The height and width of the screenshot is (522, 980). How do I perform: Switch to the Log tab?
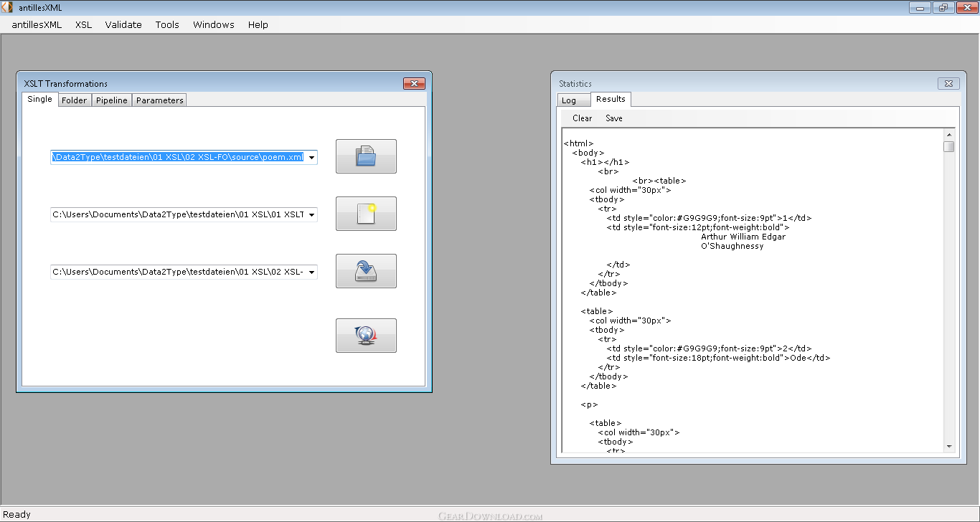click(569, 100)
